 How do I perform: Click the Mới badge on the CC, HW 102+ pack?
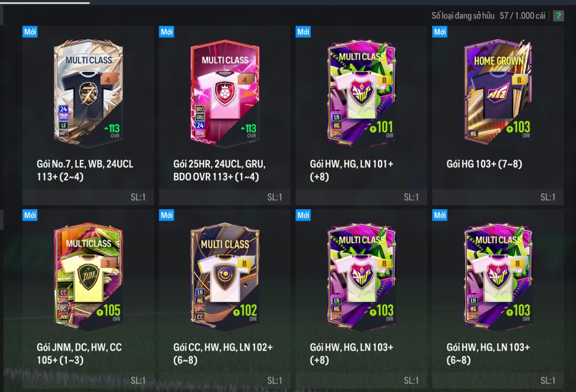[167, 215]
